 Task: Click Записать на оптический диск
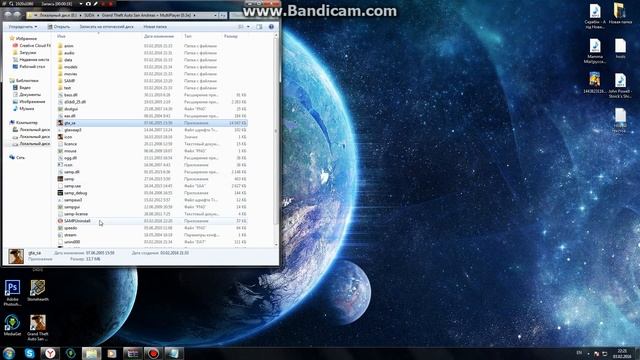tap(106, 27)
